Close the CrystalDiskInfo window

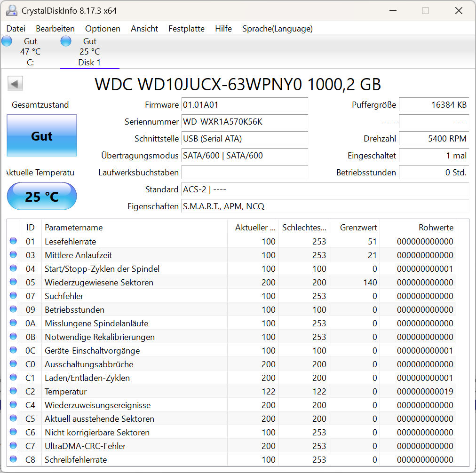(459, 11)
